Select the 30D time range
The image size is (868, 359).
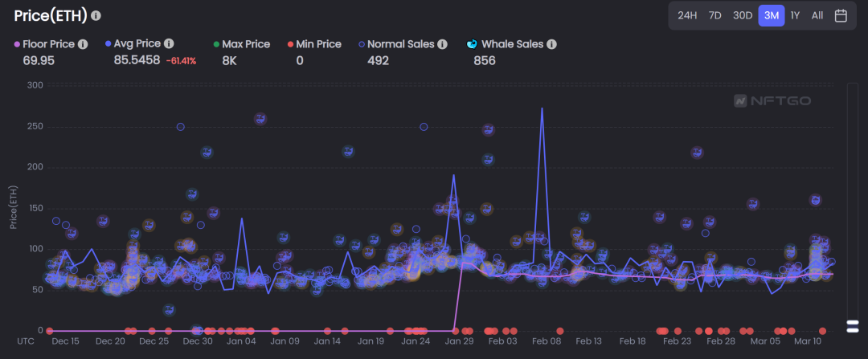(x=743, y=15)
